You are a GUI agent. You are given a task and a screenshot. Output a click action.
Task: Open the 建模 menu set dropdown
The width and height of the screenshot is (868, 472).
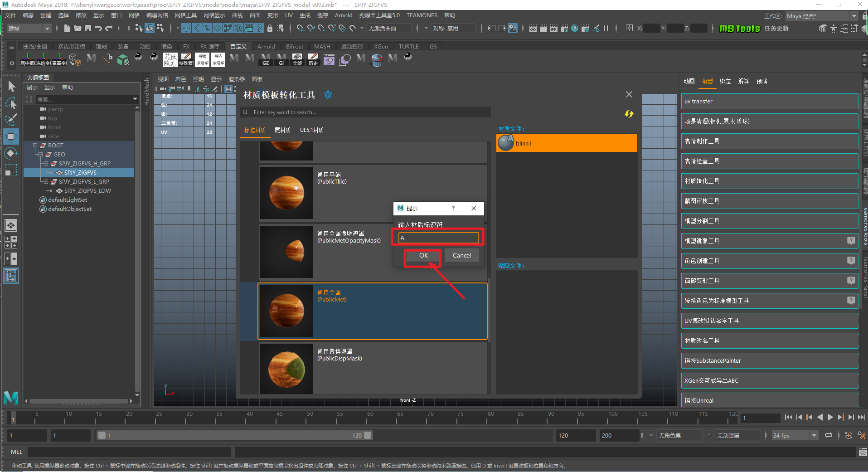[x=29, y=28]
